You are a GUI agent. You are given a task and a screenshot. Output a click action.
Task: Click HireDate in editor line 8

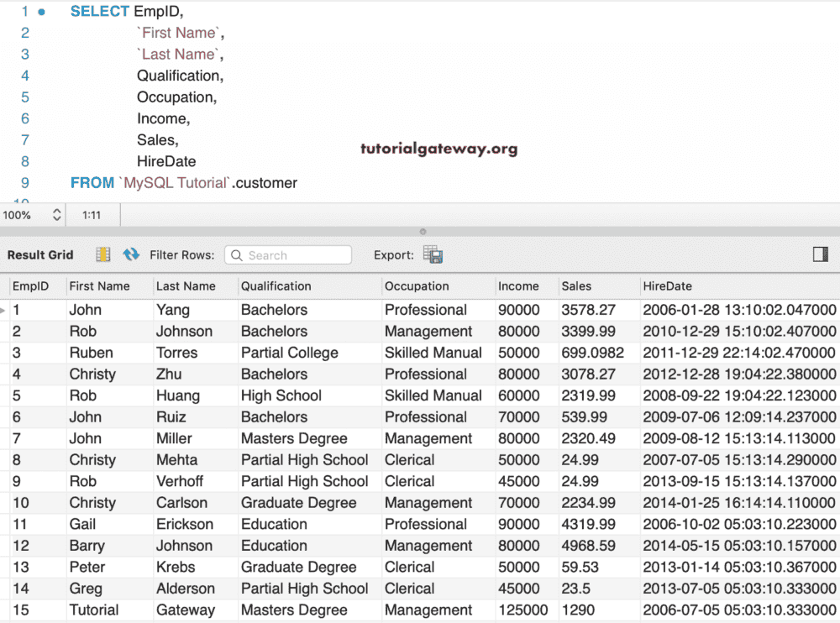click(x=166, y=161)
